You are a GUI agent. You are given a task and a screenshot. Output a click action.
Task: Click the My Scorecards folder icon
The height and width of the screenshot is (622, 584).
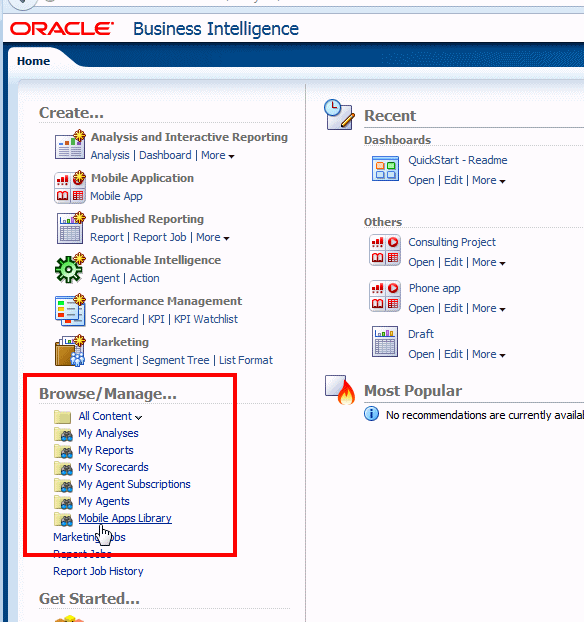pos(63,468)
